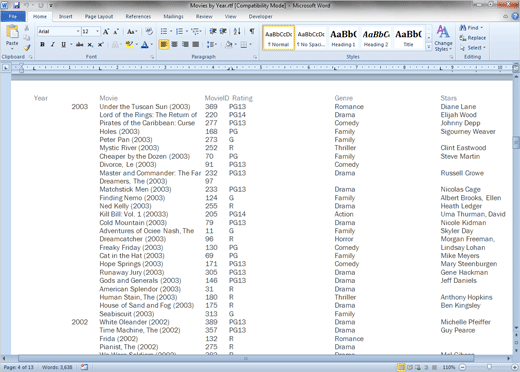
Task: Click the zoom slider in status bar
Action: point(489,367)
